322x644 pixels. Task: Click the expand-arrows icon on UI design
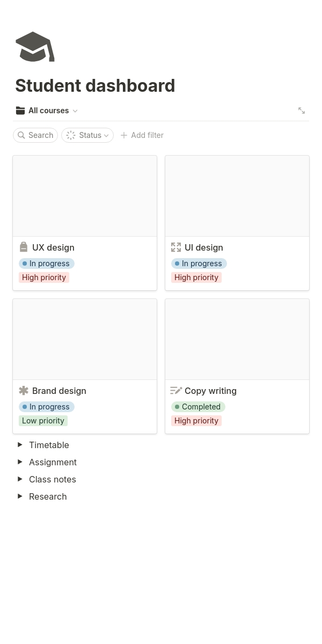point(176,247)
